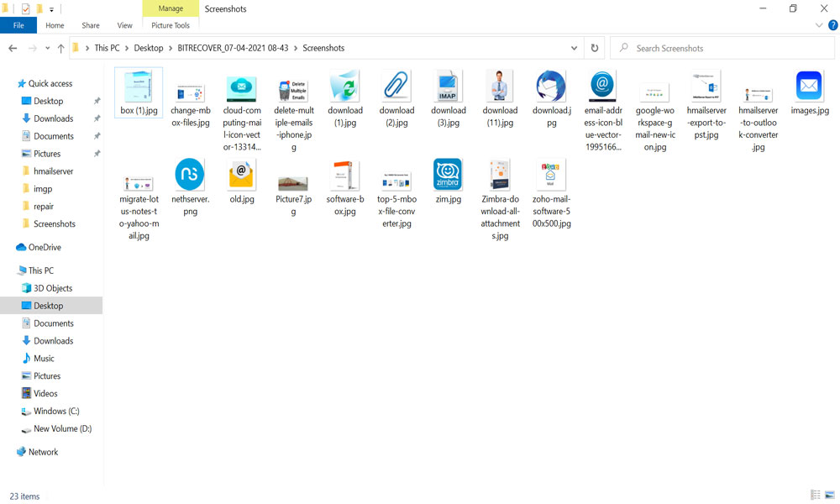Viewport: 840px width, 504px height.
Task: Select download (2).jpg paperclip image
Action: tap(396, 87)
